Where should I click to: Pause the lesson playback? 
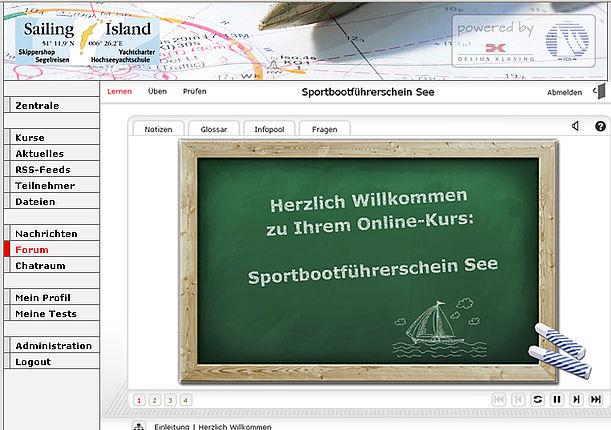coord(557,399)
